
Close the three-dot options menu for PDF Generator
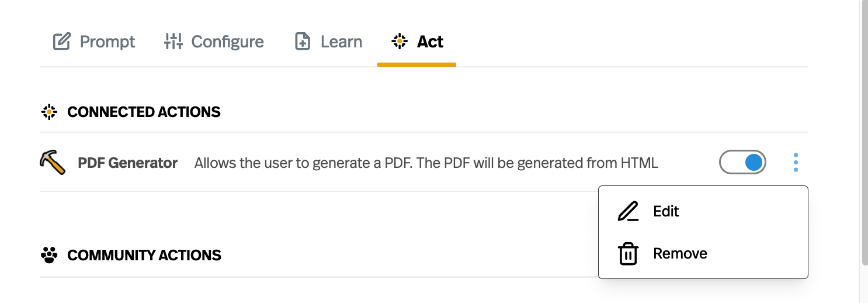tap(796, 163)
